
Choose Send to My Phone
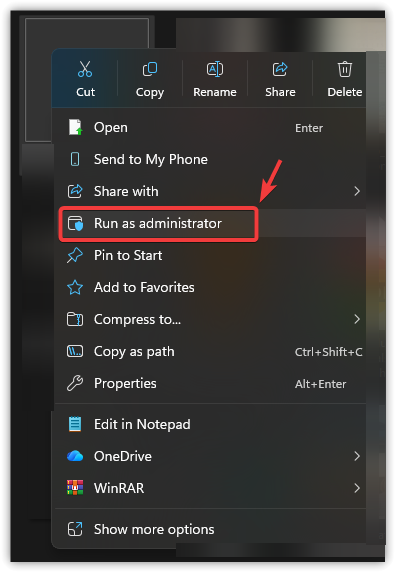210,159
